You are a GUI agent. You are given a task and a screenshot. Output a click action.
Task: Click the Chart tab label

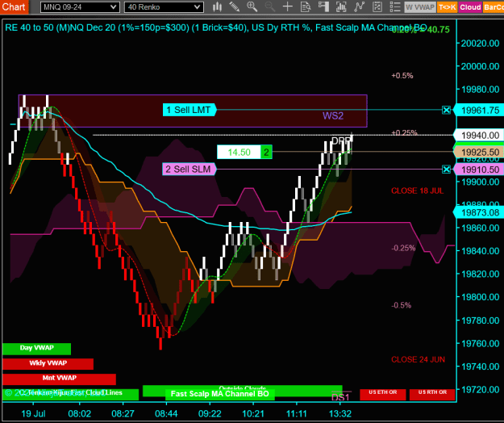(14, 6)
